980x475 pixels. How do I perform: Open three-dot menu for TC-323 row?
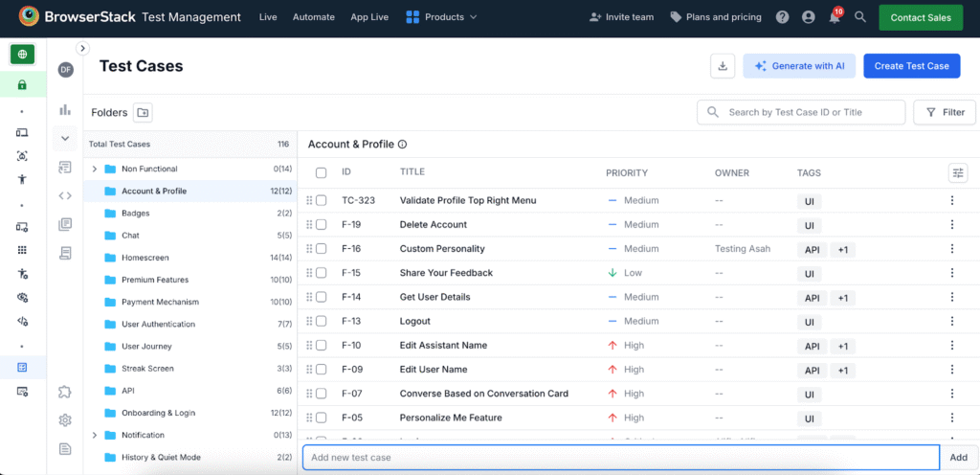point(951,201)
